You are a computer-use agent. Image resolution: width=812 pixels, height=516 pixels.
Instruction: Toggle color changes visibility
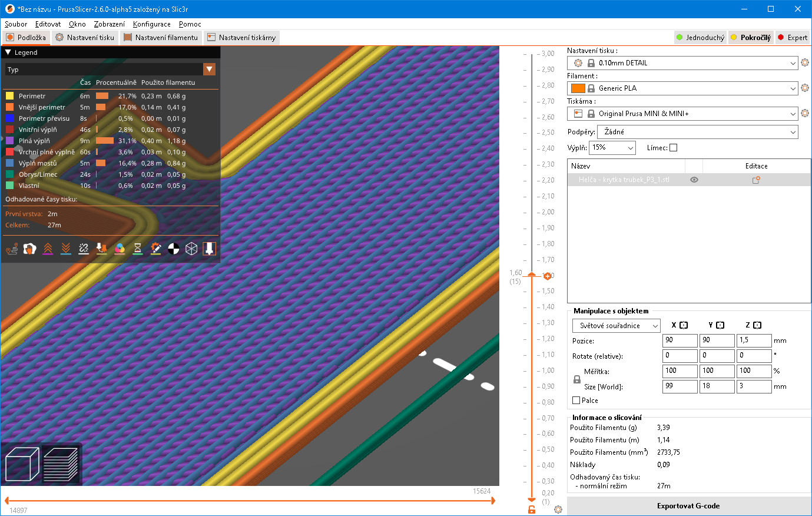pyautogui.click(x=120, y=248)
